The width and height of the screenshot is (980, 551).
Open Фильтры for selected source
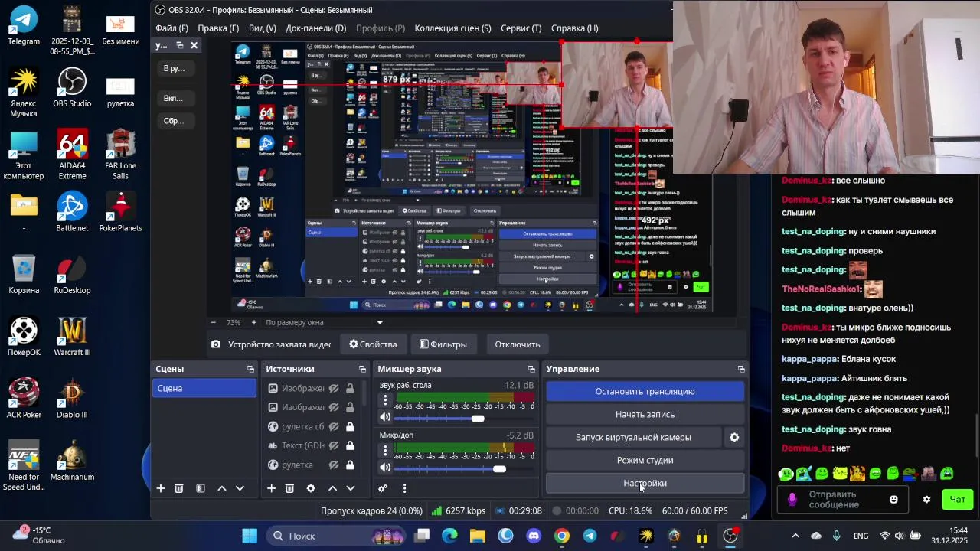(443, 344)
